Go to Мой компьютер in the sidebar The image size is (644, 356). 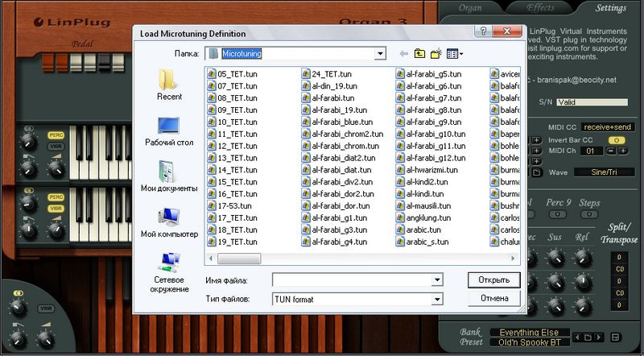[169, 223]
